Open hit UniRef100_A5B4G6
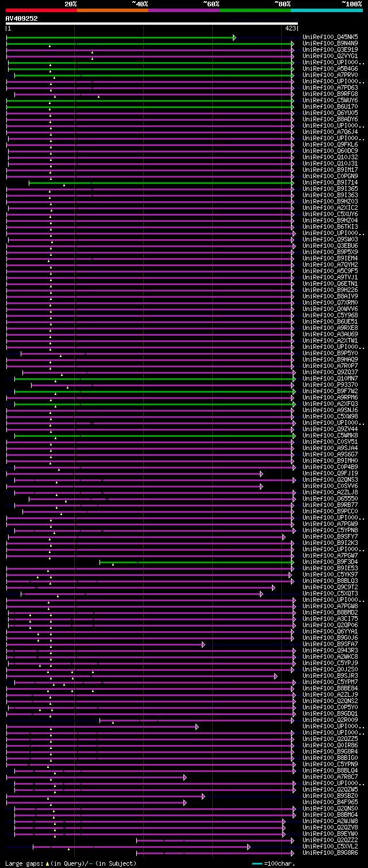The image size is (368, 868). (331, 69)
